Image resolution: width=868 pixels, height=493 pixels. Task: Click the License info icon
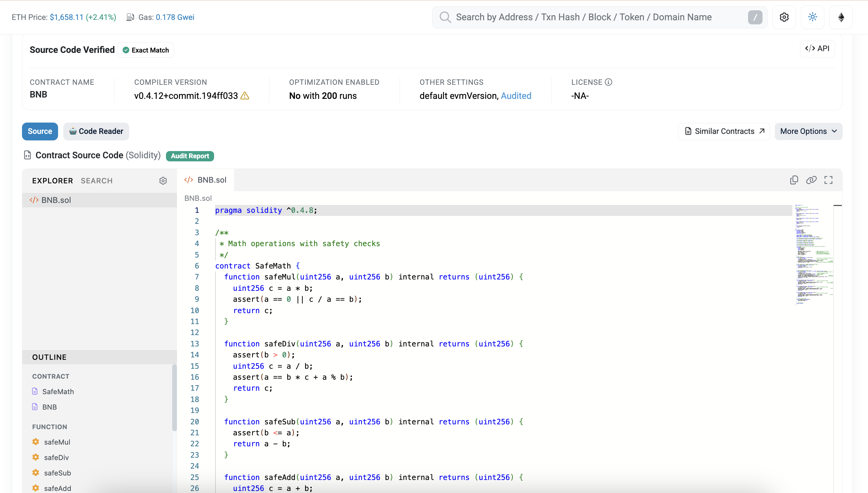(x=609, y=82)
